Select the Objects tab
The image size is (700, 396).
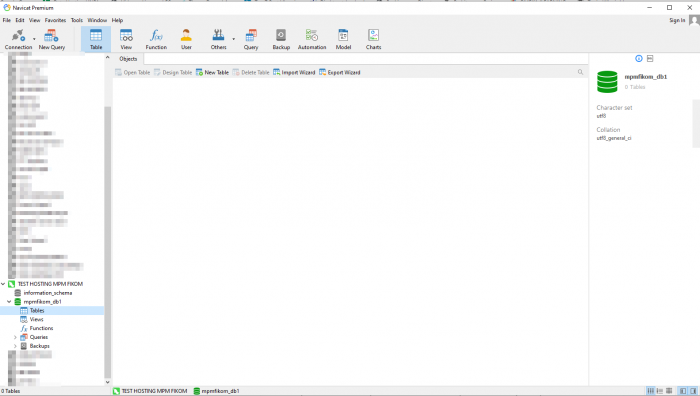128,58
